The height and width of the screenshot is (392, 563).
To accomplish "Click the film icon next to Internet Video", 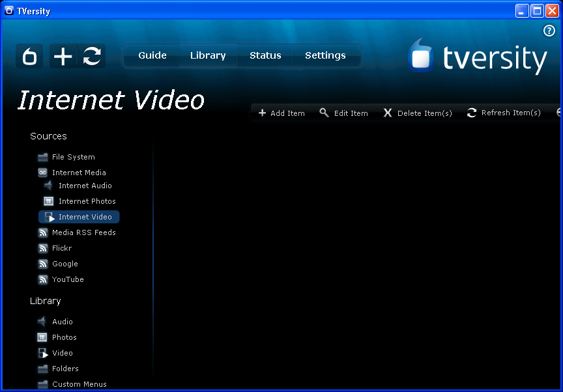I will [x=49, y=217].
